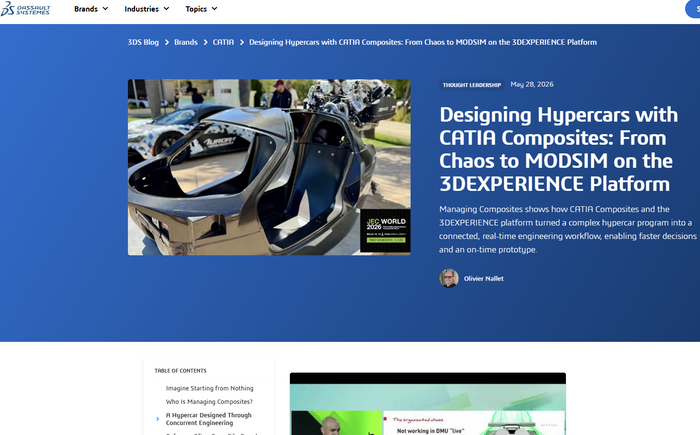This screenshot has width=700, height=435.
Task: Navigate to the CATIA breadcrumb
Action: 223,42
